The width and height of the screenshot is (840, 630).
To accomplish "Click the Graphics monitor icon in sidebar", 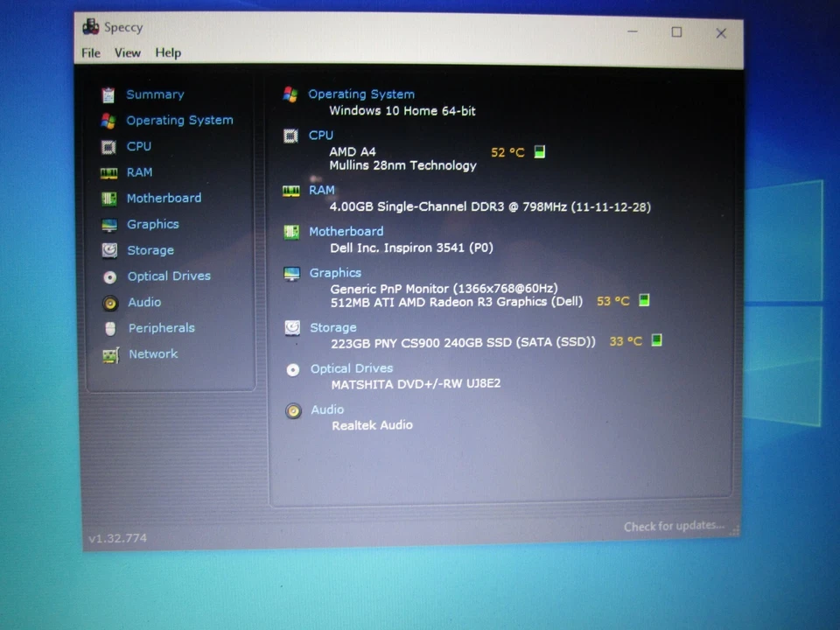I will pyautogui.click(x=109, y=225).
